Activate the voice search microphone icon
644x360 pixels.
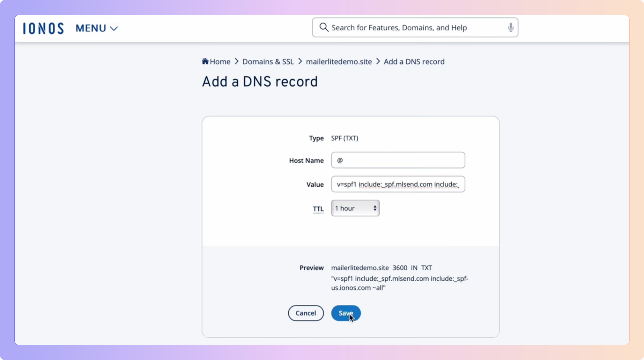click(510, 27)
